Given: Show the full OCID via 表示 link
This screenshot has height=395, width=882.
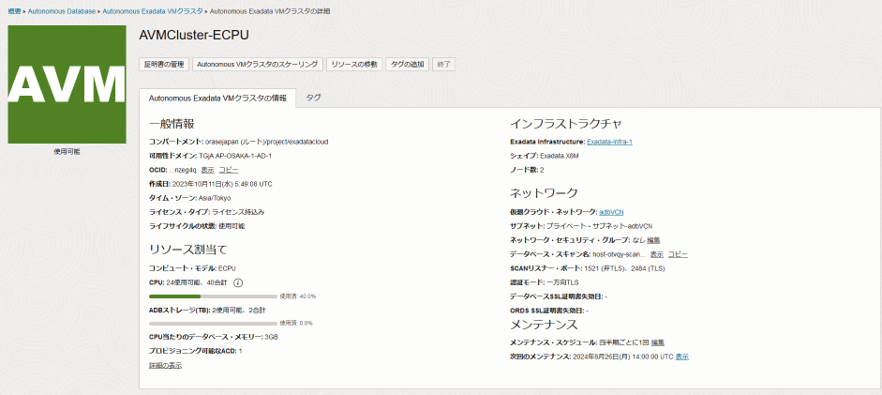Looking at the screenshot, I should coord(208,170).
